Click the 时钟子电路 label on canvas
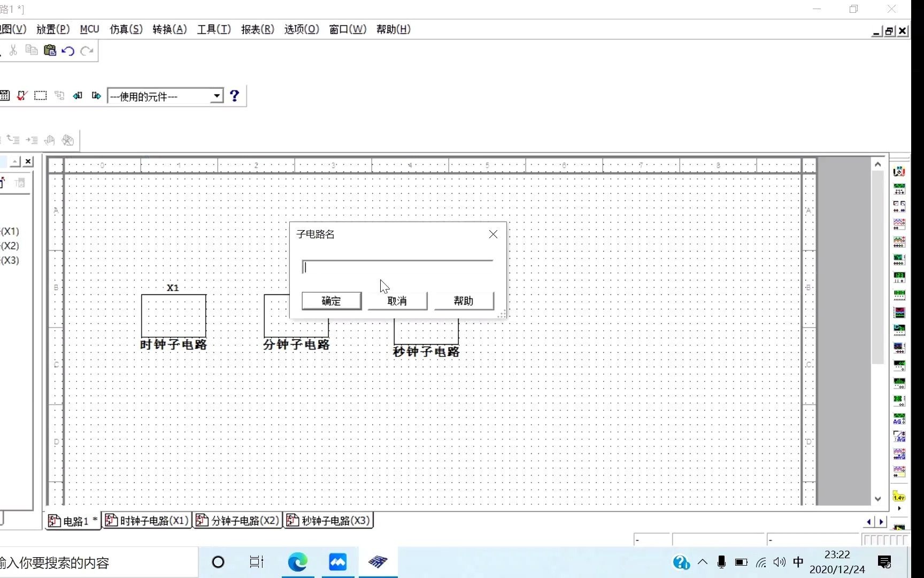The height and width of the screenshot is (578, 924). pyautogui.click(x=173, y=345)
